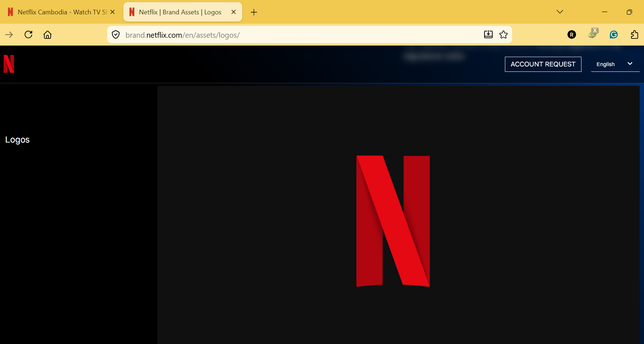The width and height of the screenshot is (644, 344).
Task: Close the Brand Assets Logos tab
Action: (234, 12)
